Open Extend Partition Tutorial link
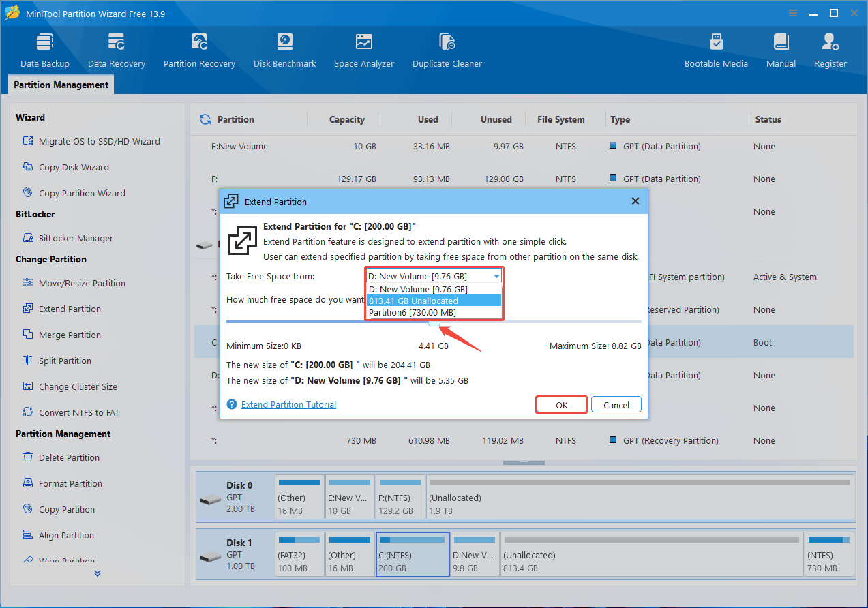Image resolution: width=868 pixels, height=608 pixels. tap(288, 404)
